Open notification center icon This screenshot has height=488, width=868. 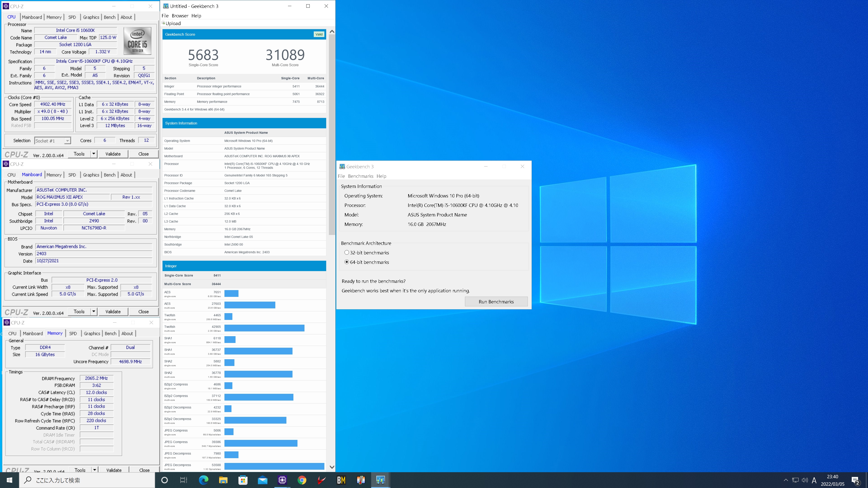[x=856, y=480]
